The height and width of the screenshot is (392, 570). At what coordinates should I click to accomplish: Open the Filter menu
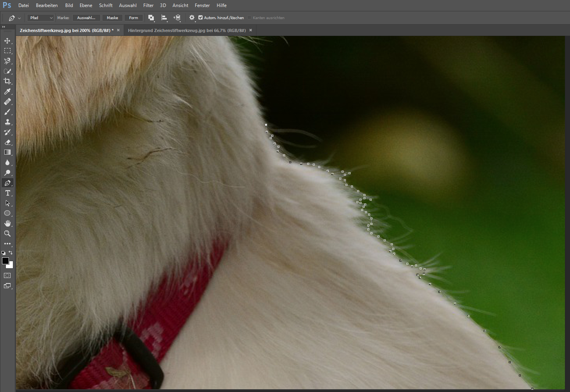point(148,5)
